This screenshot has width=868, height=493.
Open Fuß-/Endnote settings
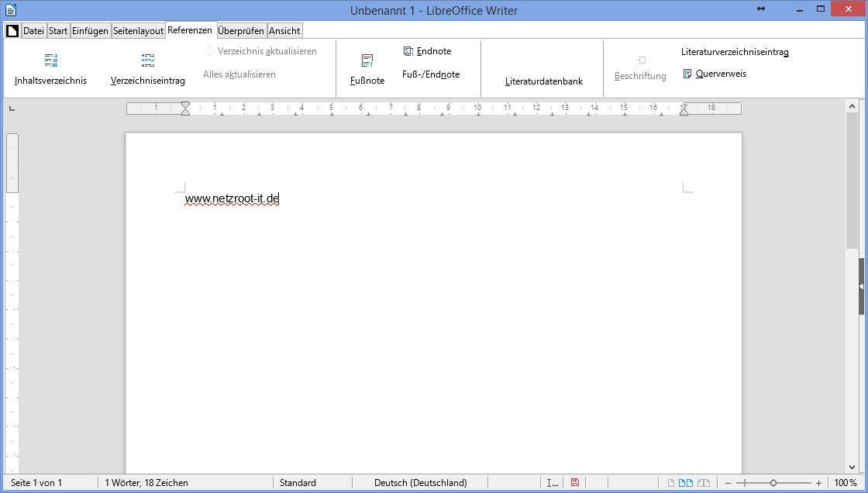click(x=431, y=74)
